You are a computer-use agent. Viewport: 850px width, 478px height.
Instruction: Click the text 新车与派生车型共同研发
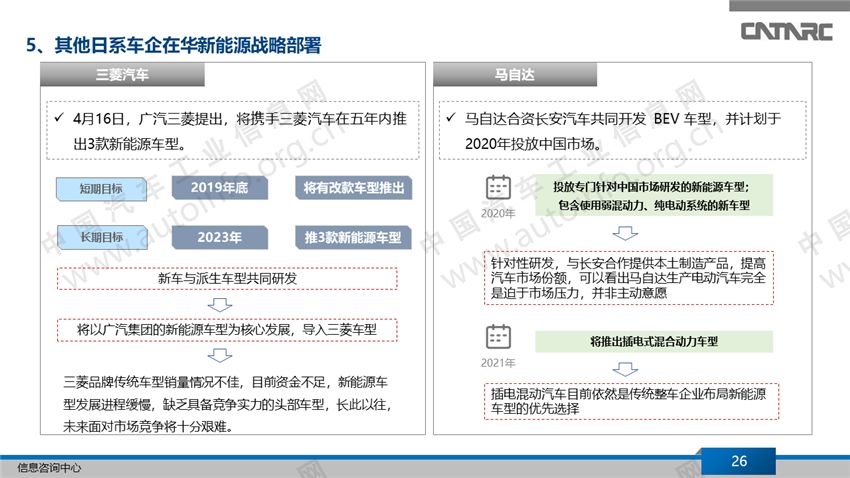click(x=227, y=279)
